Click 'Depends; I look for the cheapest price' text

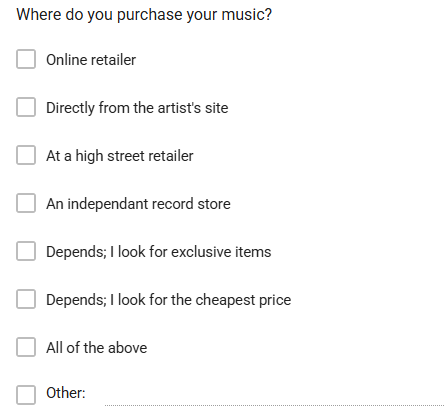[169, 300]
